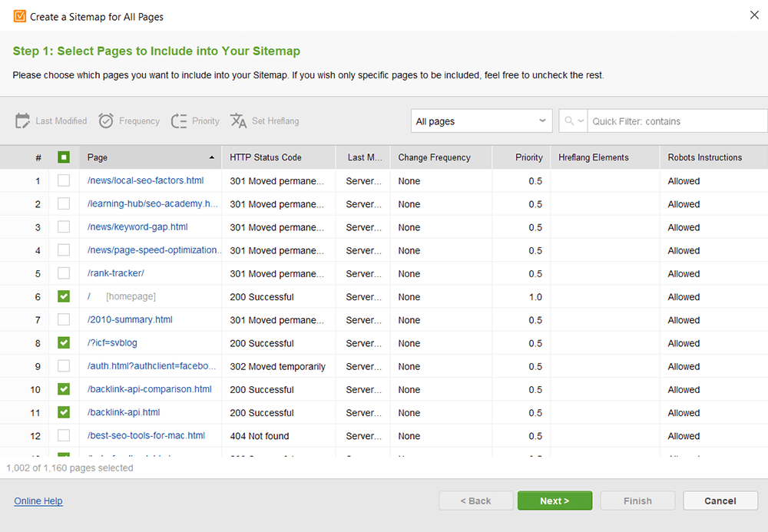This screenshot has width=768, height=532.
Task: Click the 1,002 of 1,160 pages selected text
Action: click(x=70, y=468)
